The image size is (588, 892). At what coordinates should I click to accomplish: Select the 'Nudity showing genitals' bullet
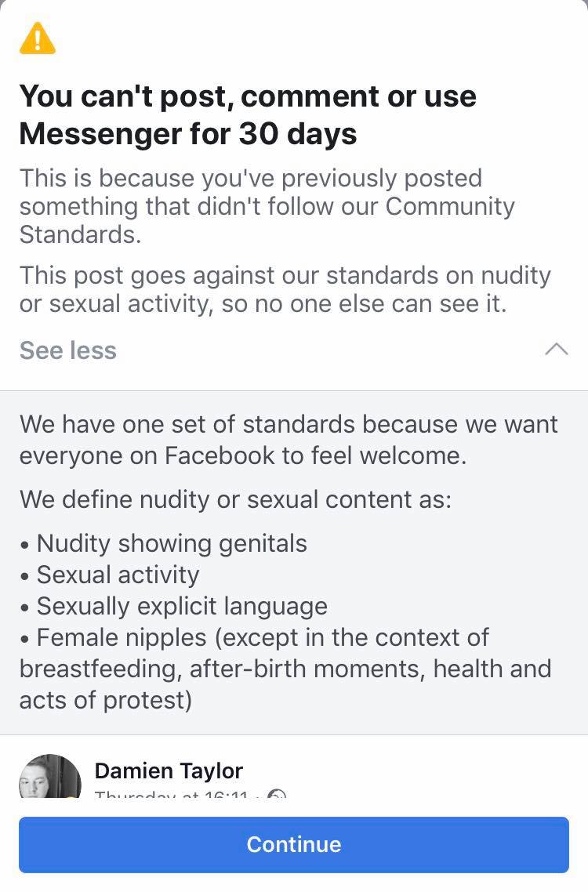click(171, 543)
